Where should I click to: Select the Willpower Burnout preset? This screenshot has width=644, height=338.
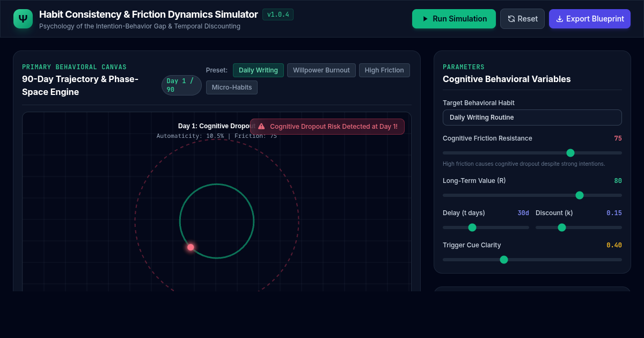[321, 70]
